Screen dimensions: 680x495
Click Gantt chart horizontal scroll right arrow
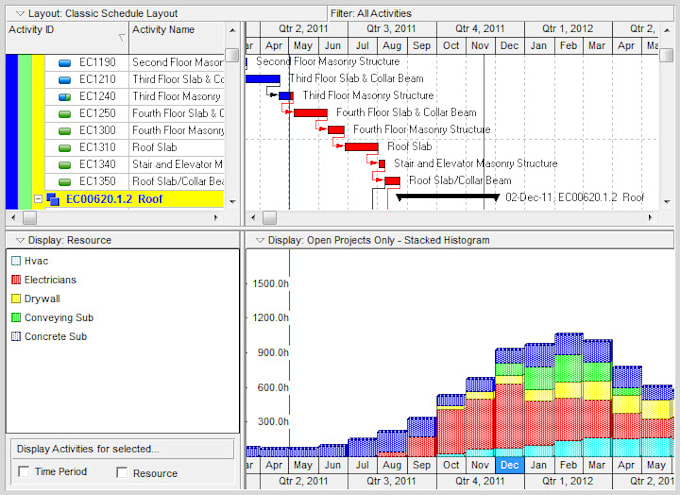pyautogui.click(x=650, y=217)
